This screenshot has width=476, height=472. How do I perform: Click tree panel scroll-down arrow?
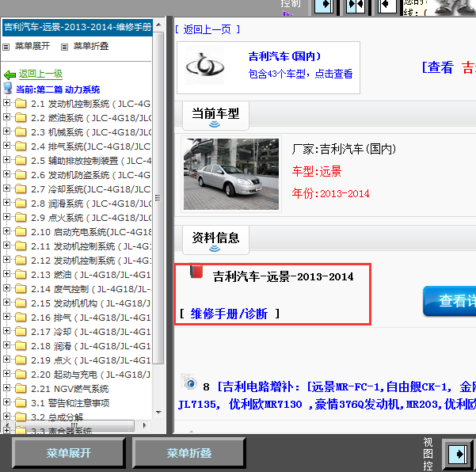(158, 412)
